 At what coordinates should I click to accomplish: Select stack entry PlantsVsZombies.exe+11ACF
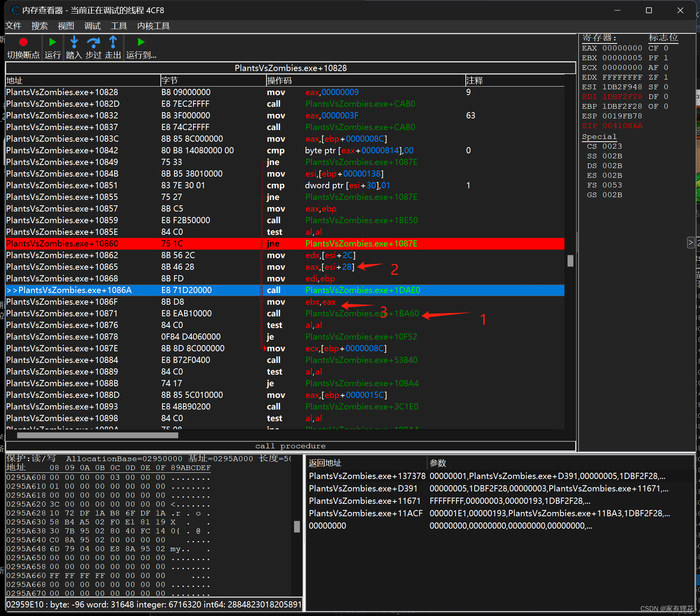[x=500, y=514]
